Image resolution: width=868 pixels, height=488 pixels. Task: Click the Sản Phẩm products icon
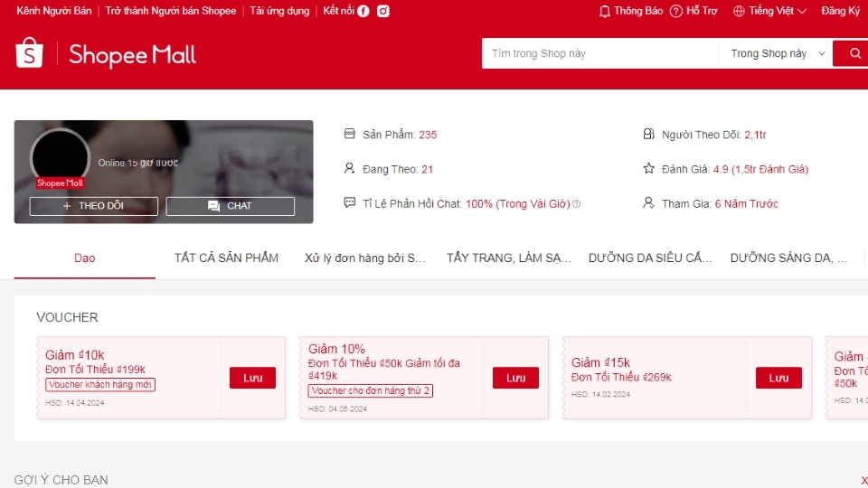349,134
